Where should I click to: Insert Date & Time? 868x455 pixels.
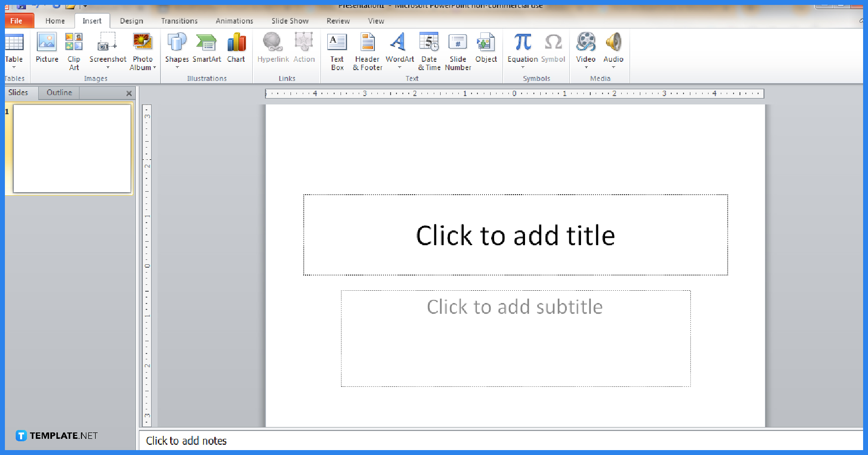429,51
